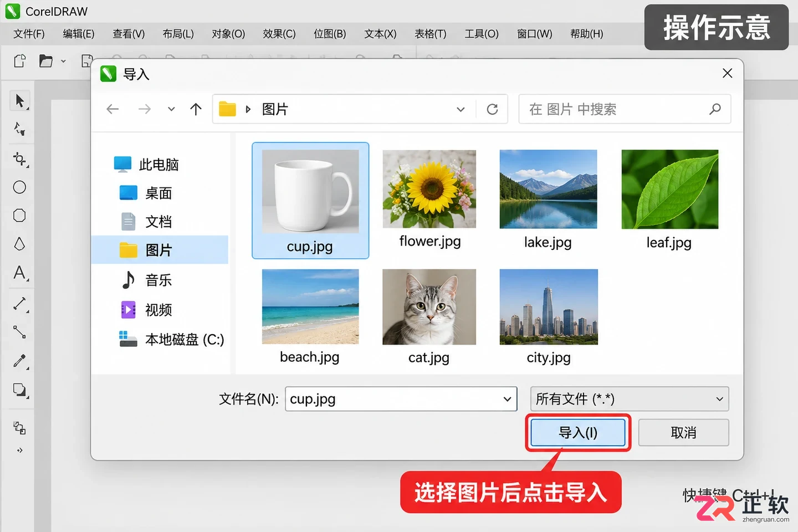Screen dimensions: 798x532
Task: Select the Pick tool arrow in toolbox
Action: tap(20, 101)
